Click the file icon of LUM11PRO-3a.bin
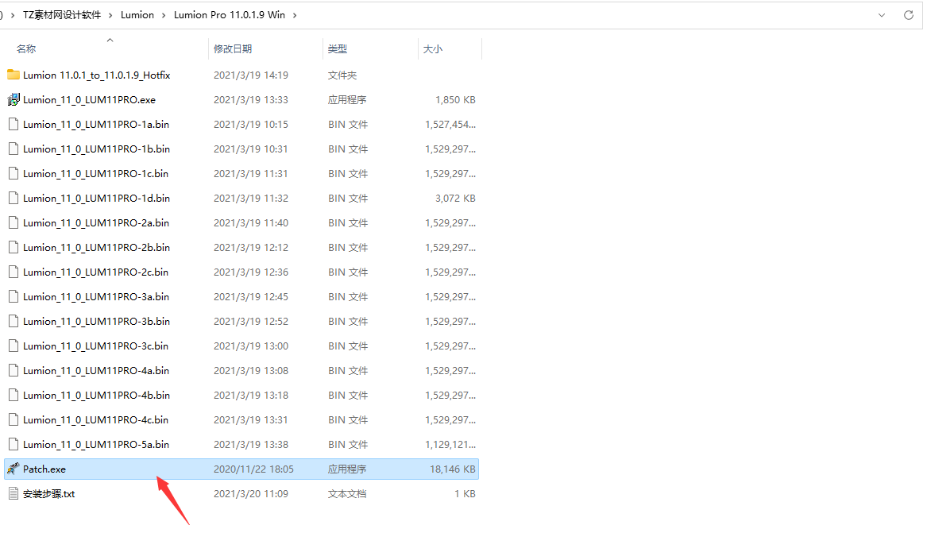931x560 pixels. 13,297
